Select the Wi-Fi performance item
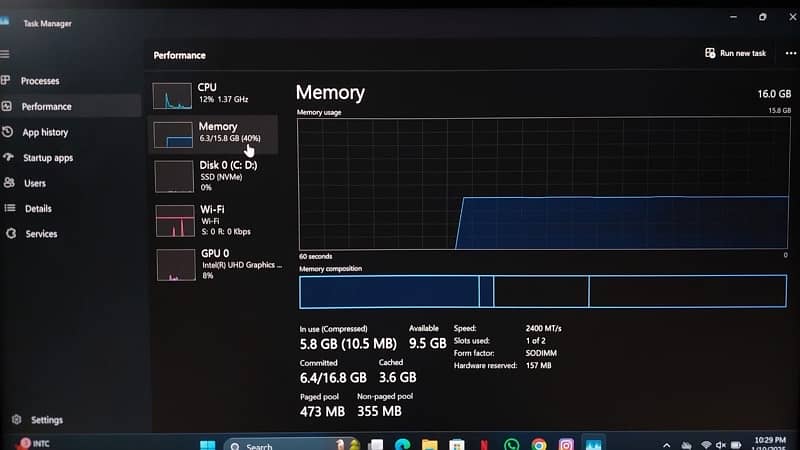Image resolution: width=800 pixels, height=450 pixels. (212, 220)
